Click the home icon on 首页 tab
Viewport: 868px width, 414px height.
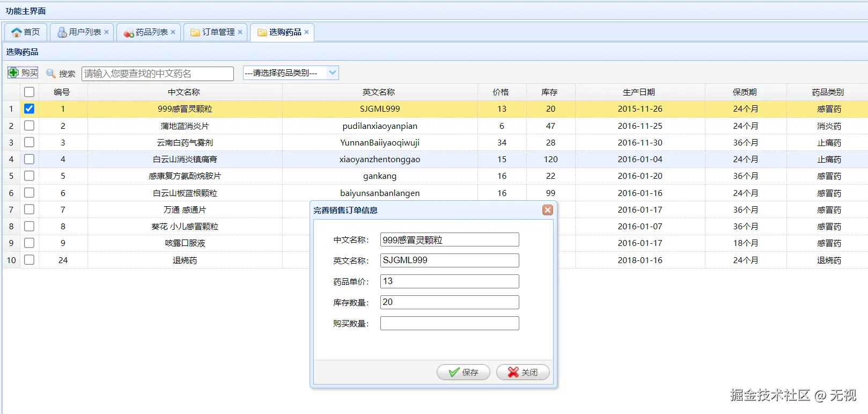pos(16,32)
